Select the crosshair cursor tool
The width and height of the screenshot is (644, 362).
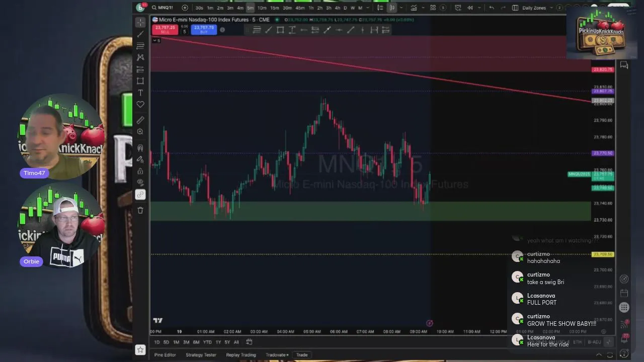click(x=140, y=22)
